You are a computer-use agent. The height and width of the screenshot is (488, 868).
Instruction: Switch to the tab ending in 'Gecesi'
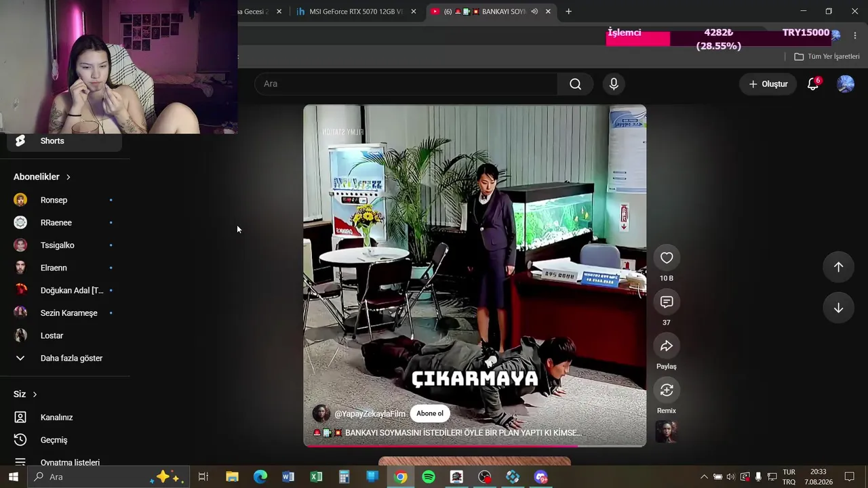tap(254, 12)
